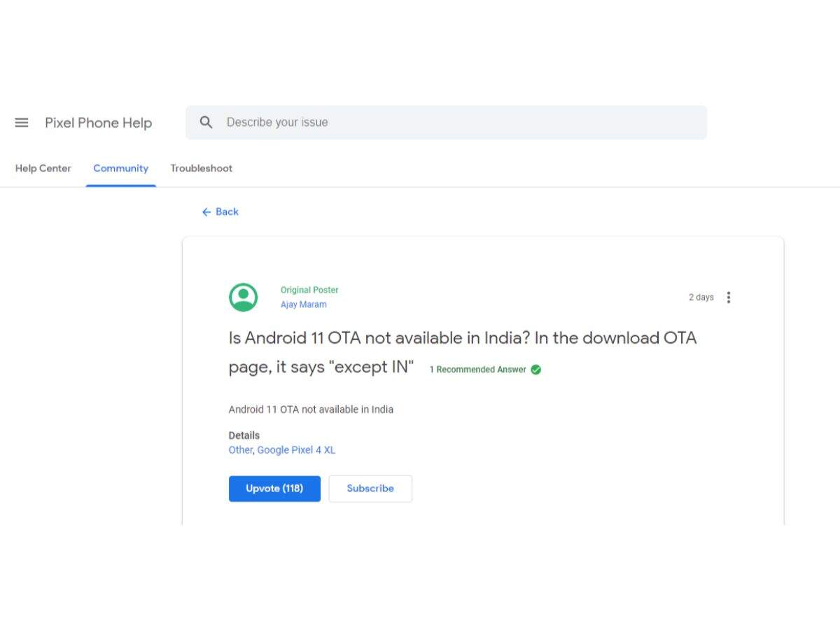Open the post's three-dot options menu
The image size is (840, 630).
(729, 297)
